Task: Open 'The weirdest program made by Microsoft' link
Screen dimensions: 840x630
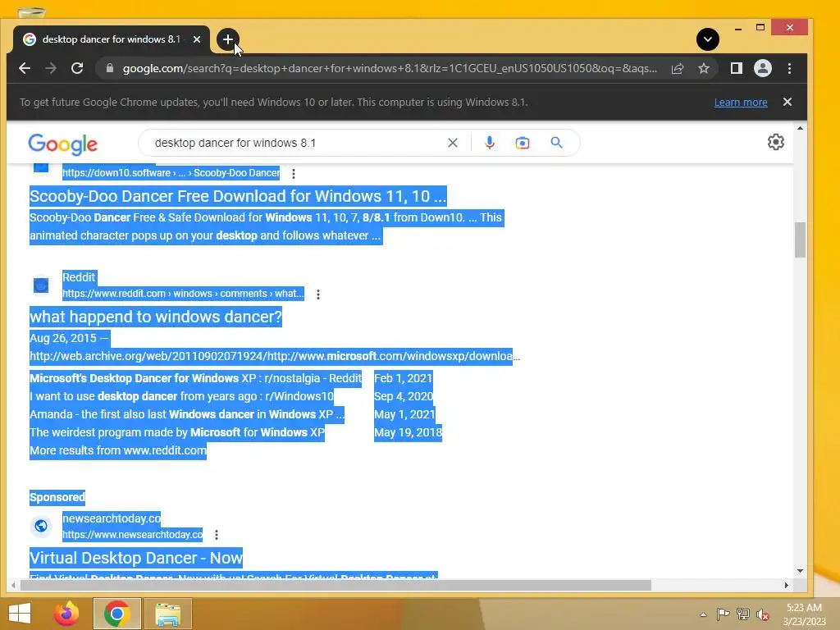Action: click(x=177, y=432)
